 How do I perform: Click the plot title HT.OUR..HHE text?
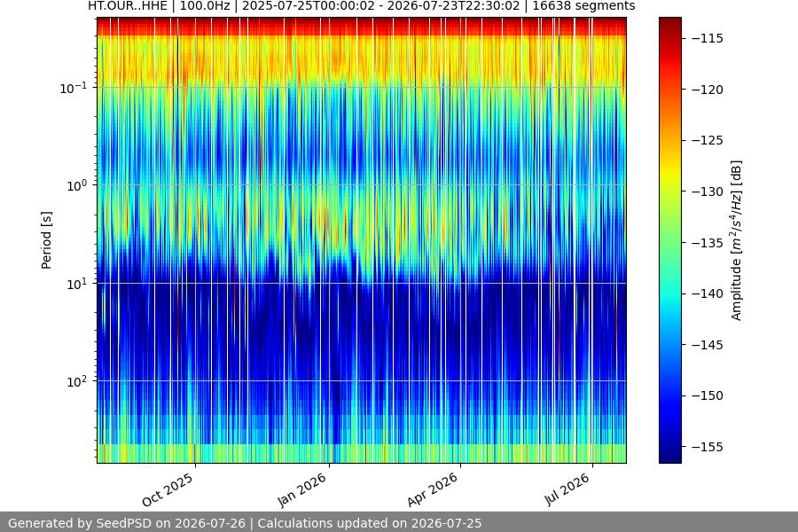click(x=362, y=6)
